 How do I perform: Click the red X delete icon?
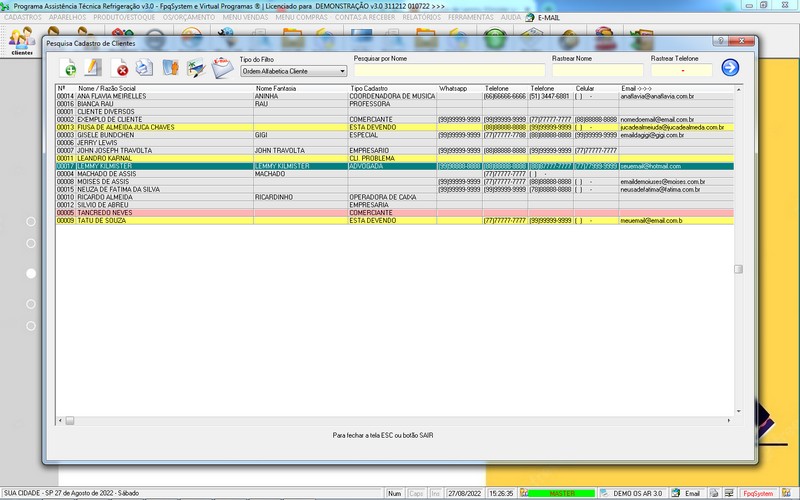122,68
